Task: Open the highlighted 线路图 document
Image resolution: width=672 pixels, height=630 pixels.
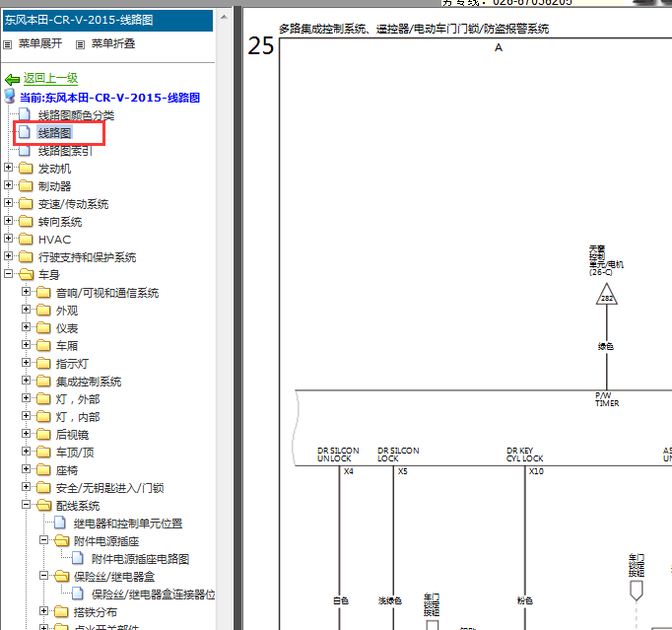Action: (54, 133)
